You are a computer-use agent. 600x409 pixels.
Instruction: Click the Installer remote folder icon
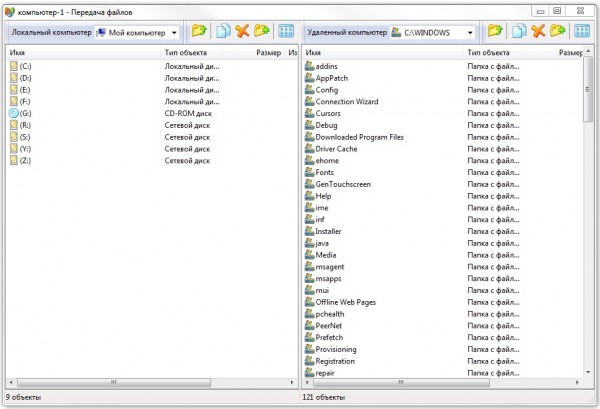point(310,231)
